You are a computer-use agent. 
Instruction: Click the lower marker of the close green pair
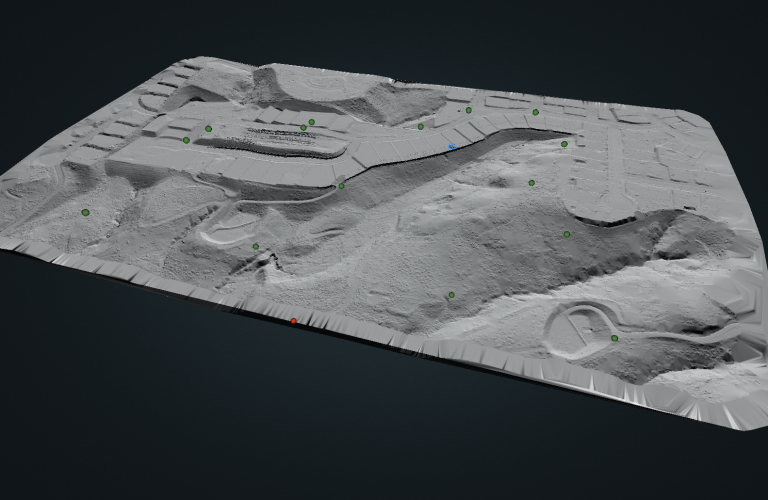[303, 128]
